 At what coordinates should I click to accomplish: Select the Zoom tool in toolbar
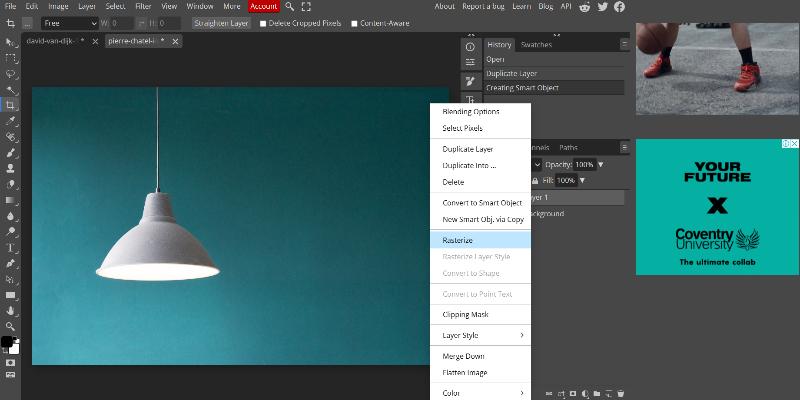pos(11,327)
